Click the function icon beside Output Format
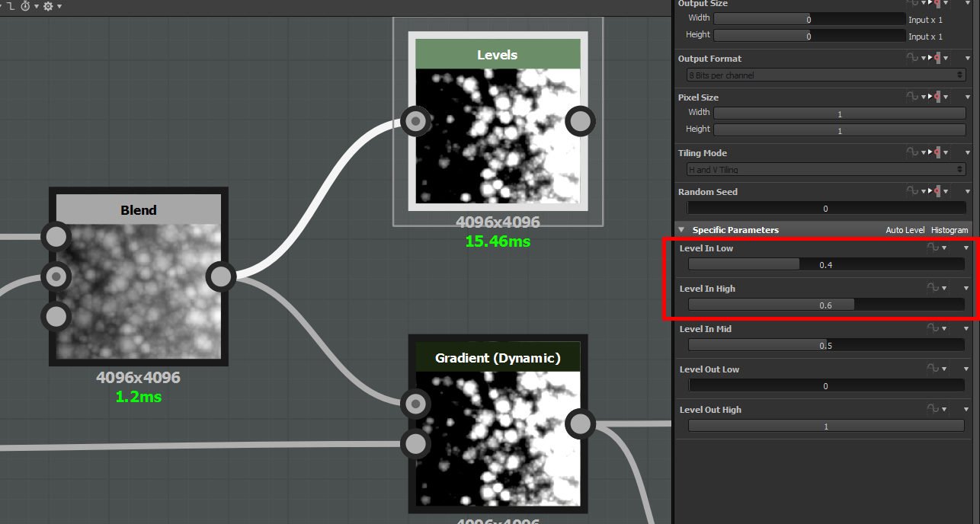This screenshot has height=524, width=980. (912, 58)
